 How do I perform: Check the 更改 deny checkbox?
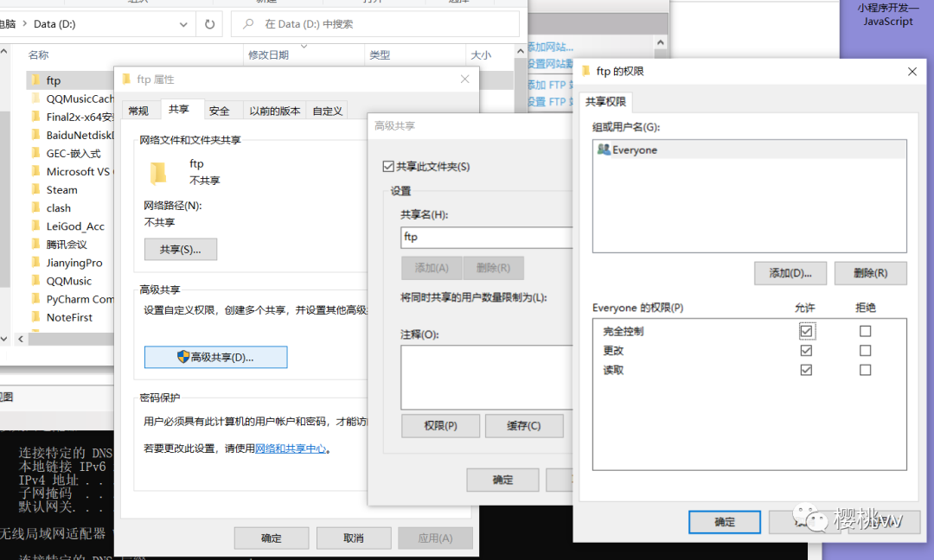(x=865, y=351)
